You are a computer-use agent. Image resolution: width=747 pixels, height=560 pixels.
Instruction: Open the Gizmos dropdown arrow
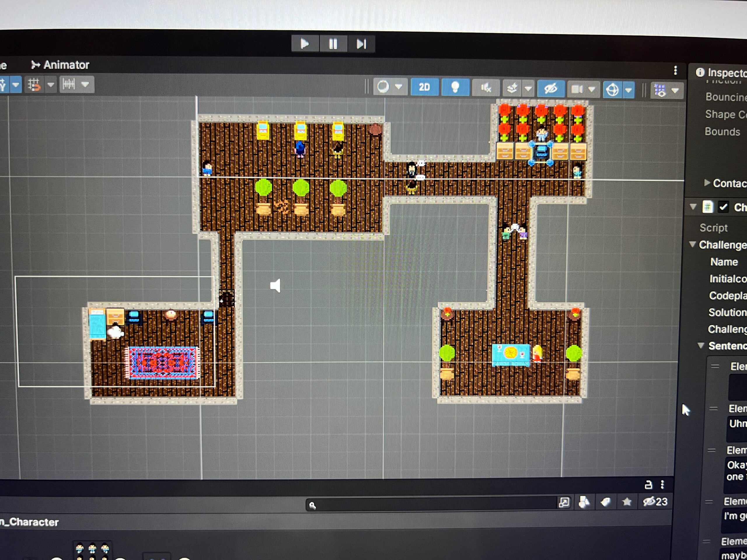[x=629, y=90]
